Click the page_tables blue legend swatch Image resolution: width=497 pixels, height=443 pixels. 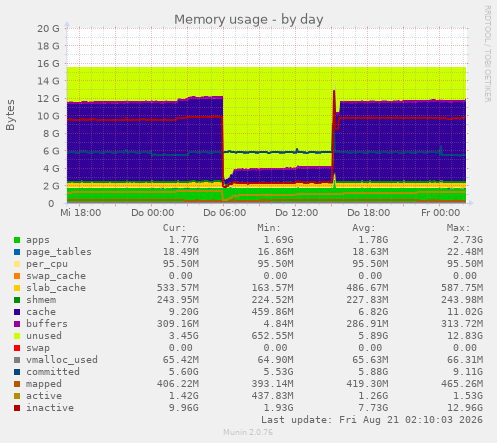click(x=17, y=252)
